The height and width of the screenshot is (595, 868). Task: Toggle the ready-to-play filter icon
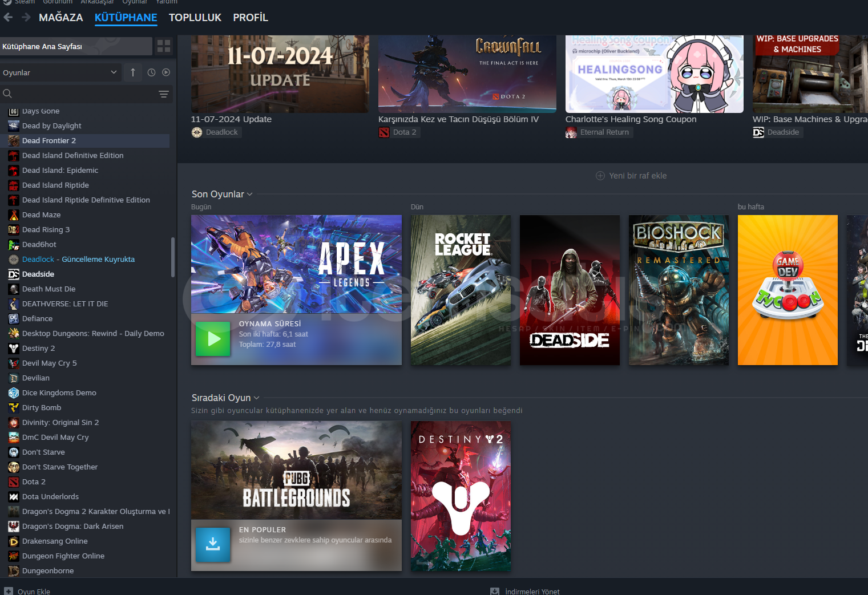166,72
